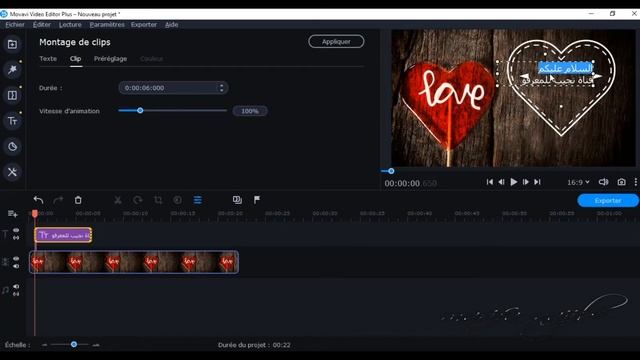Viewport: 640px width, 360px height.
Task: Switch to the Texte tab
Action: click(x=48, y=59)
